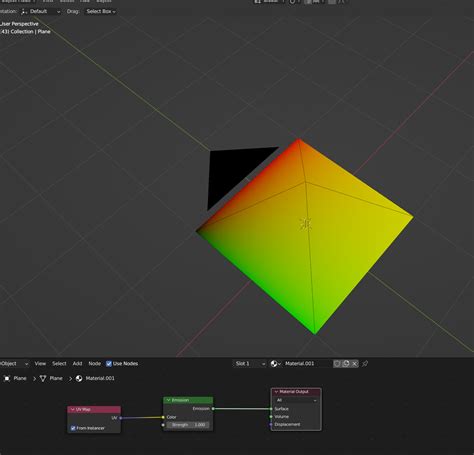
Task: Adjust the Strength 1.000 slider
Action: (188, 425)
